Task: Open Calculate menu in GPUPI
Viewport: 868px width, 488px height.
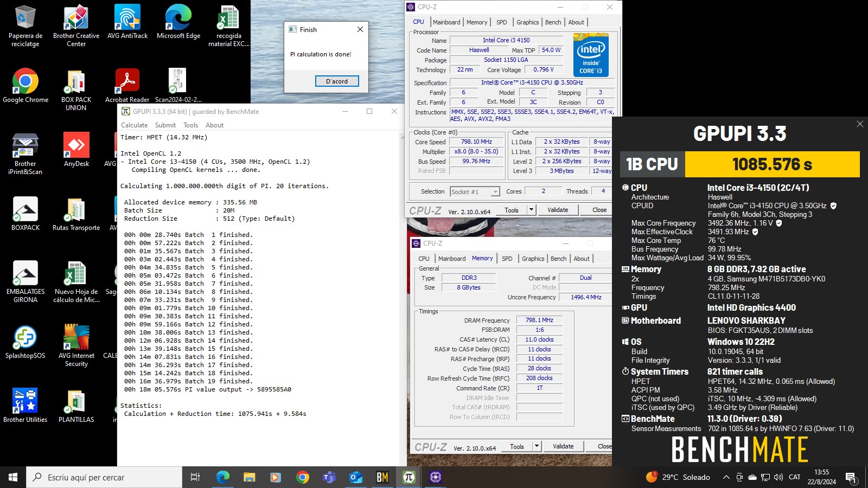Action: pyautogui.click(x=134, y=125)
